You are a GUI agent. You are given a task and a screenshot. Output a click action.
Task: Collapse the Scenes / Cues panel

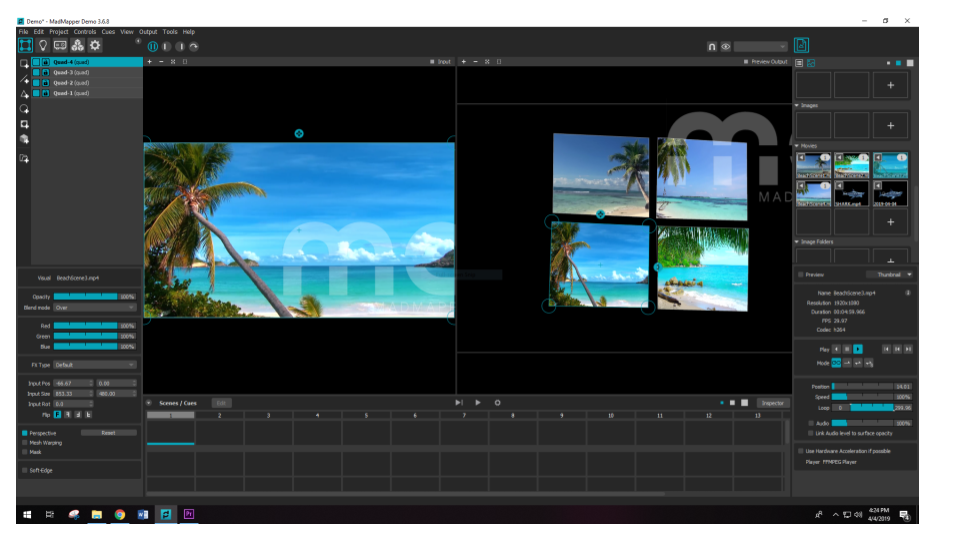(x=149, y=403)
